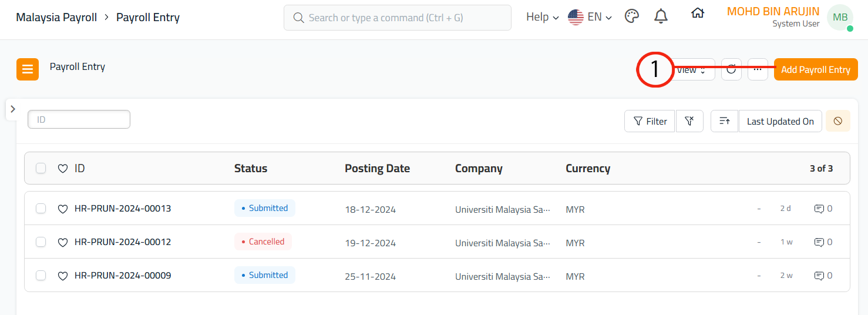Like HR-PRUN-2024-00013 with heart icon
Screen dimensions: 868x315
(x=63, y=209)
